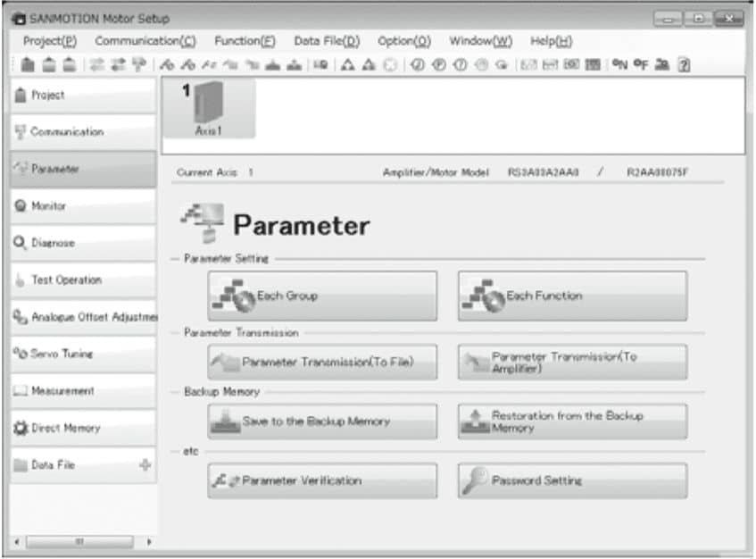Click Restoration from the Backup Memory
Viewport: 756px width, 559px height.
click(572, 421)
